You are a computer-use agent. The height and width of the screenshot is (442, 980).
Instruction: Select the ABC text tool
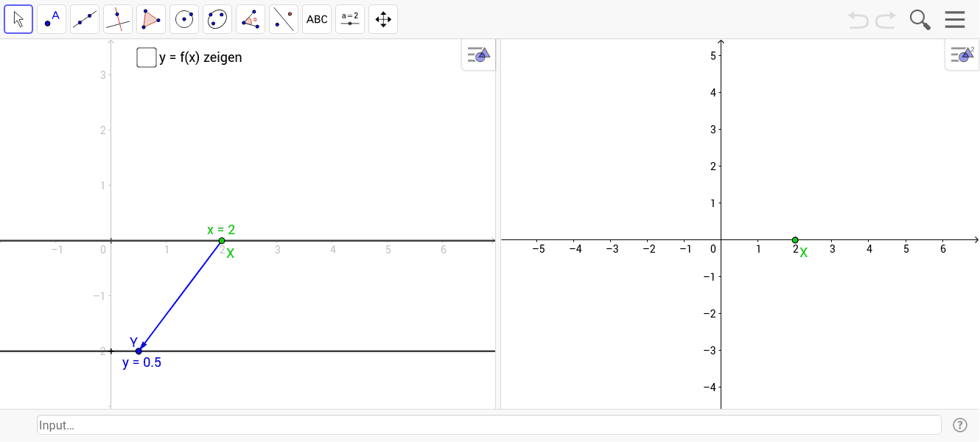pyautogui.click(x=317, y=19)
